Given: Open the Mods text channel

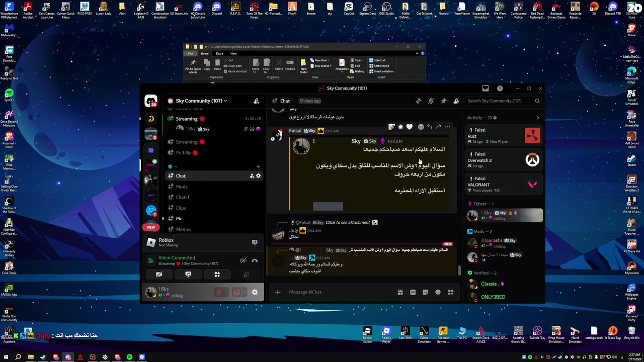Looking at the screenshot, I should pos(213,187).
